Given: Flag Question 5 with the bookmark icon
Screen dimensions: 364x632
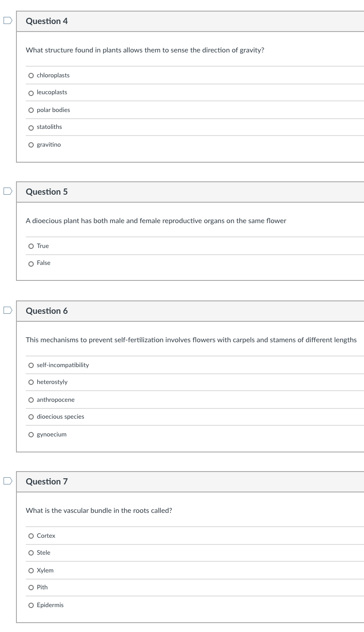Looking at the screenshot, I should click(7, 192).
